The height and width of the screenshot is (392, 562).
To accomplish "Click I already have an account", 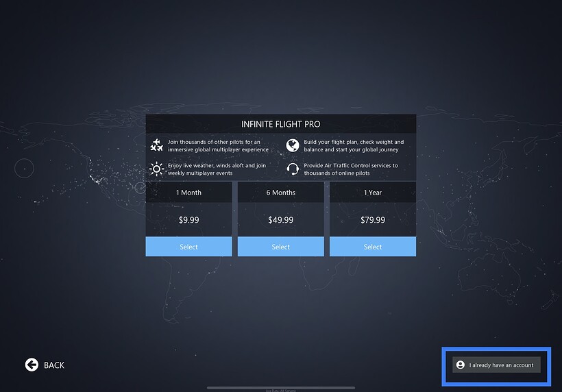I will [496, 365].
